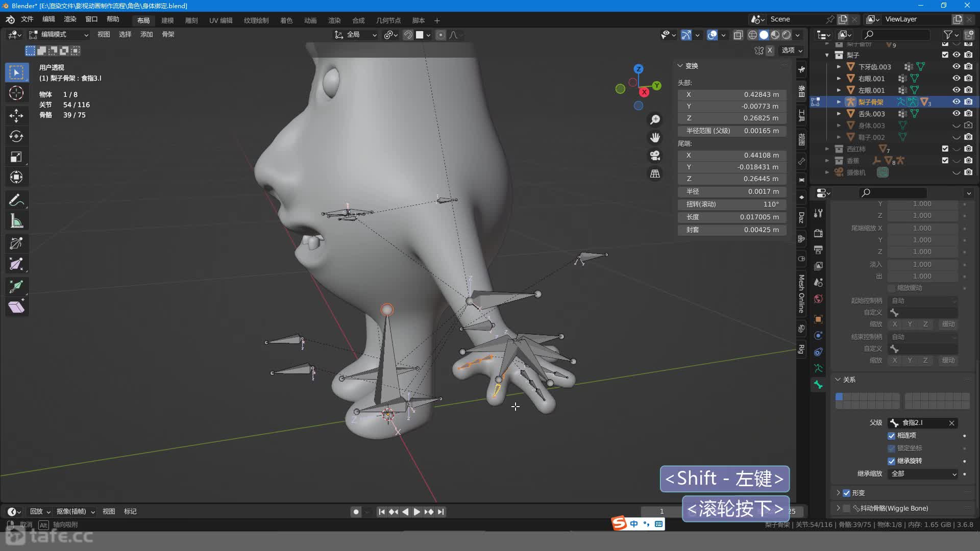Image resolution: width=980 pixels, height=551 pixels.
Task: Collapse the 梨子 collection tree
Action: 827,55
